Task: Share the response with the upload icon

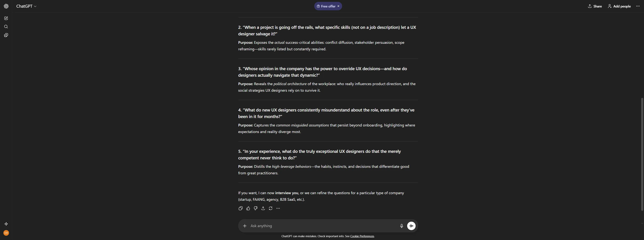Action: 263,208
